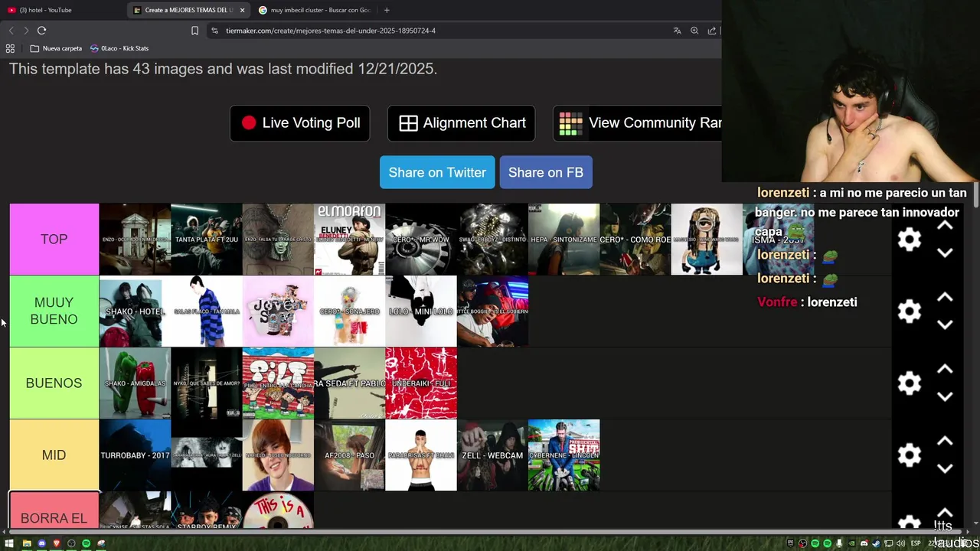Select TURROBABY - 2017 thumbnail
980x551 pixels.
point(135,455)
